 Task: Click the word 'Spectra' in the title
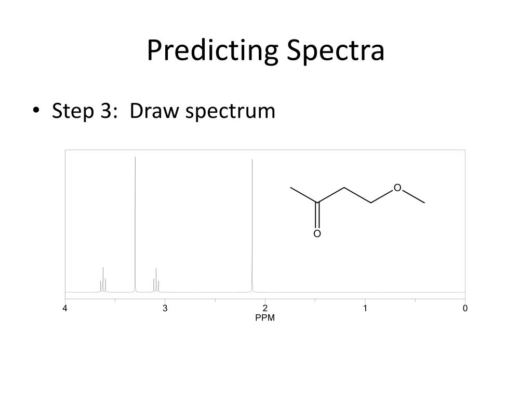click(336, 50)
